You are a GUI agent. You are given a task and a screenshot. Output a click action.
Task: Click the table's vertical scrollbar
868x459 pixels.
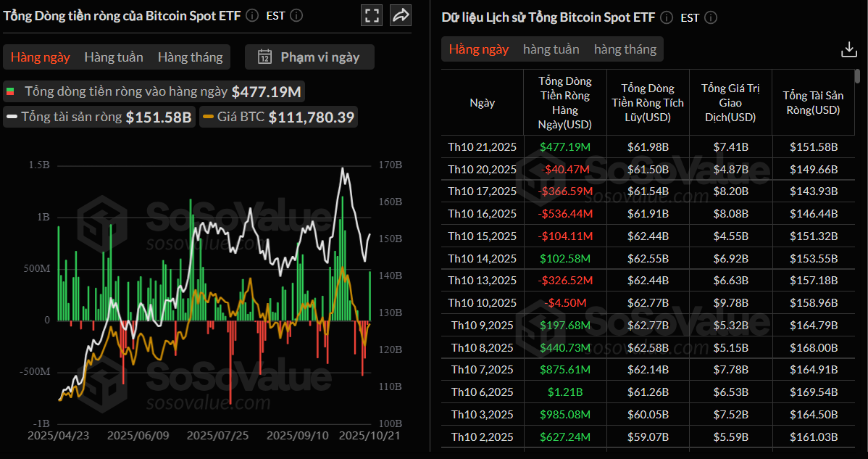coord(857,76)
